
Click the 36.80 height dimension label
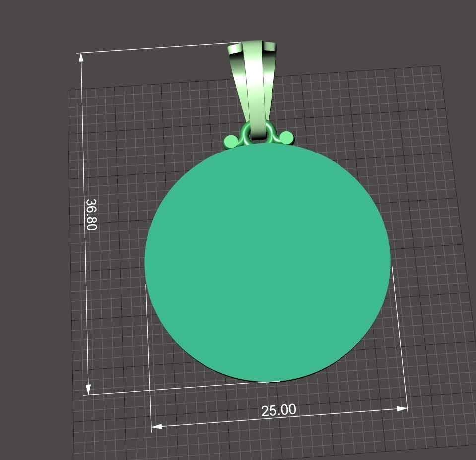point(91,215)
